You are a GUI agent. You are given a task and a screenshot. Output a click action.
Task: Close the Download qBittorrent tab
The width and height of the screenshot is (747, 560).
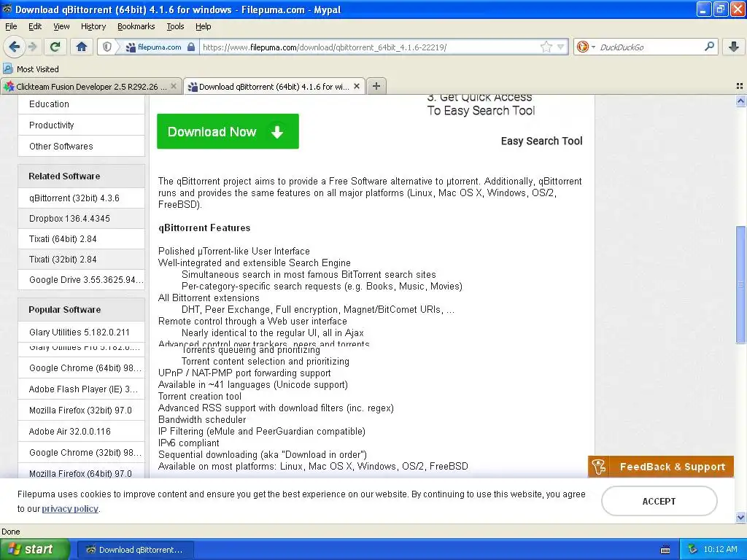(357, 86)
